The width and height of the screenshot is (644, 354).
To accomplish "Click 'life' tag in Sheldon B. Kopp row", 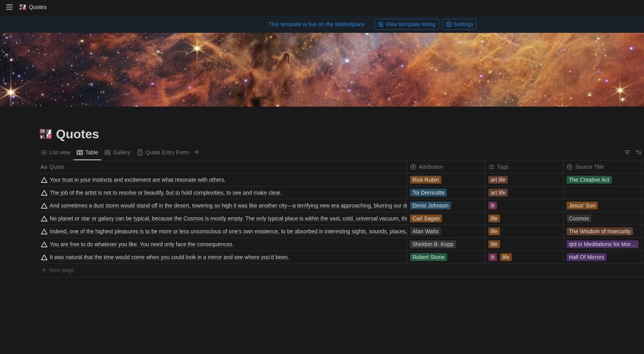I will tap(494, 244).
